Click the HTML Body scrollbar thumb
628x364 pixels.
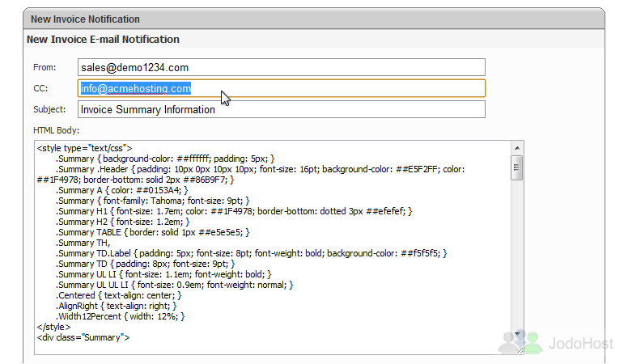tap(517, 167)
